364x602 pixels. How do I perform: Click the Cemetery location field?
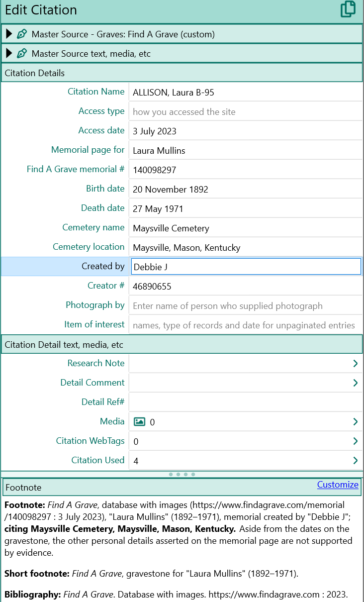point(245,247)
